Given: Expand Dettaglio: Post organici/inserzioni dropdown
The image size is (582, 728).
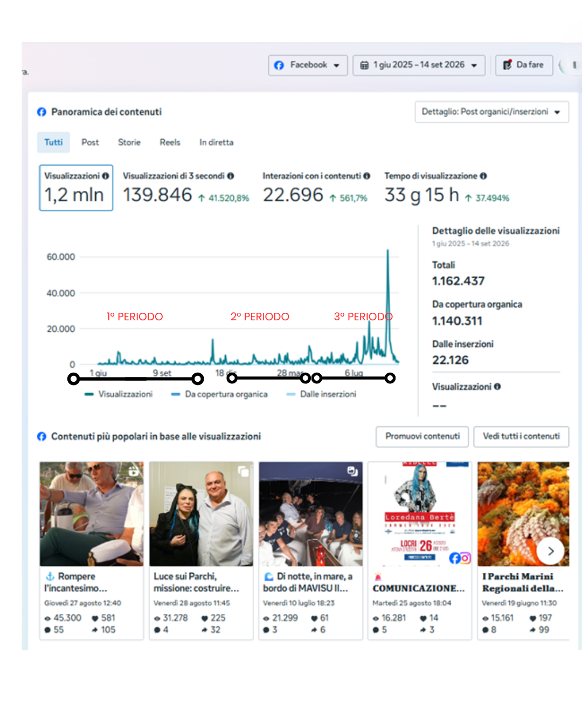Looking at the screenshot, I should tap(491, 112).
